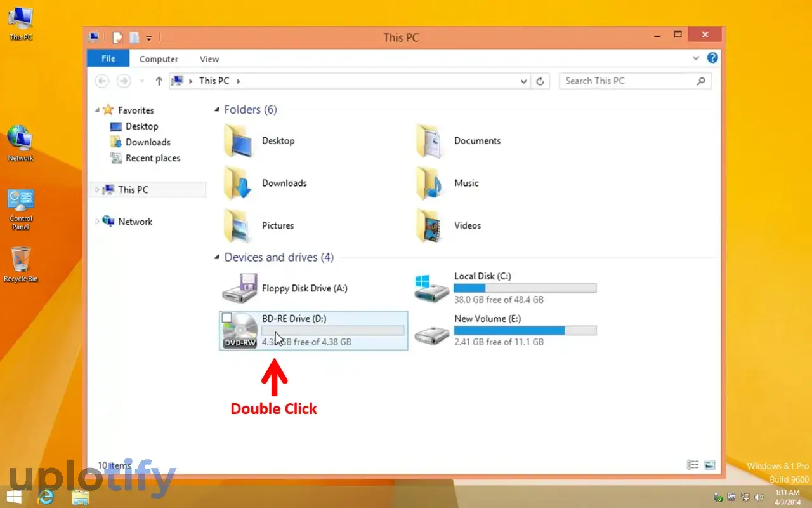The height and width of the screenshot is (508, 812).
Task: Open Help with the question mark icon
Action: pyautogui.click(x=712, y=58)
